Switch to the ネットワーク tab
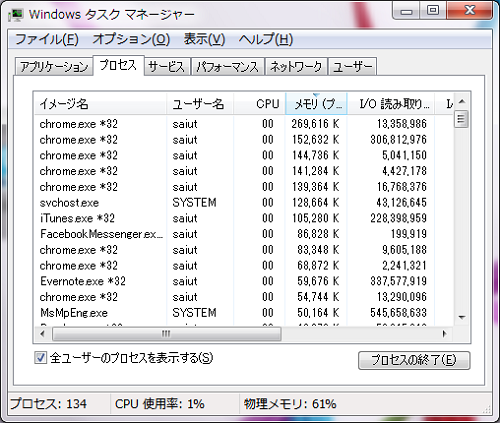 [296, 67]
